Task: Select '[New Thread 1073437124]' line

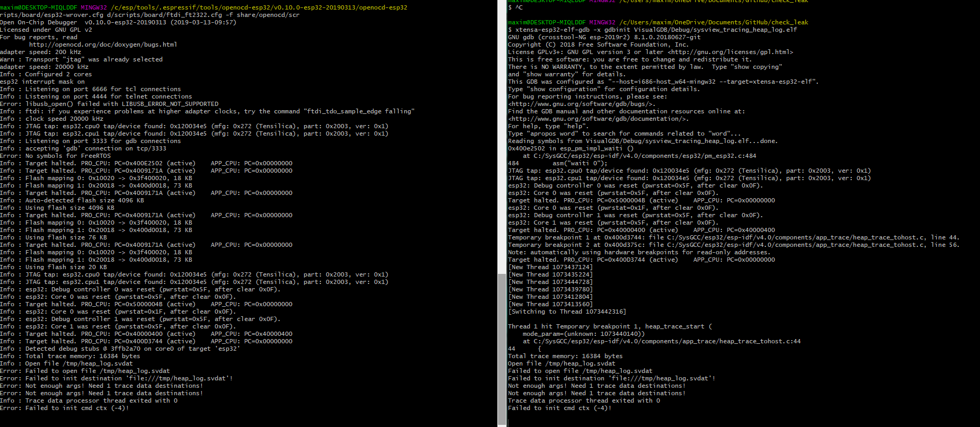Action: tap(550, 267)
